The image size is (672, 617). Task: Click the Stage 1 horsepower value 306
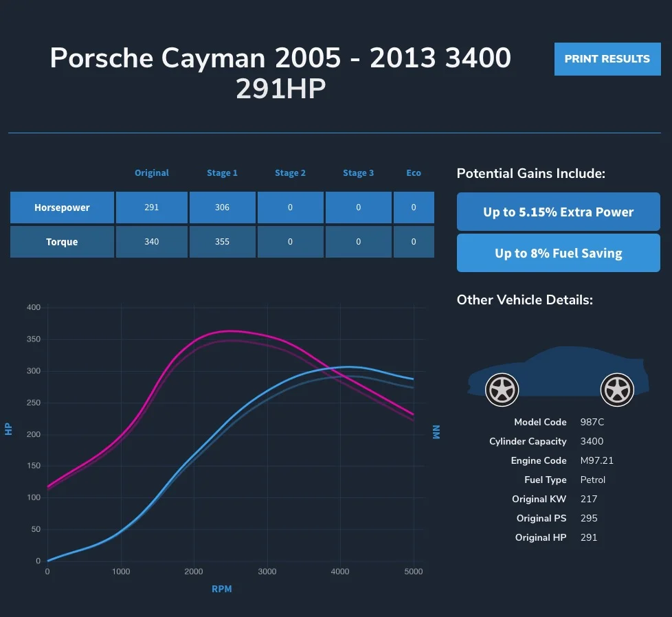(x=223, y=207)
